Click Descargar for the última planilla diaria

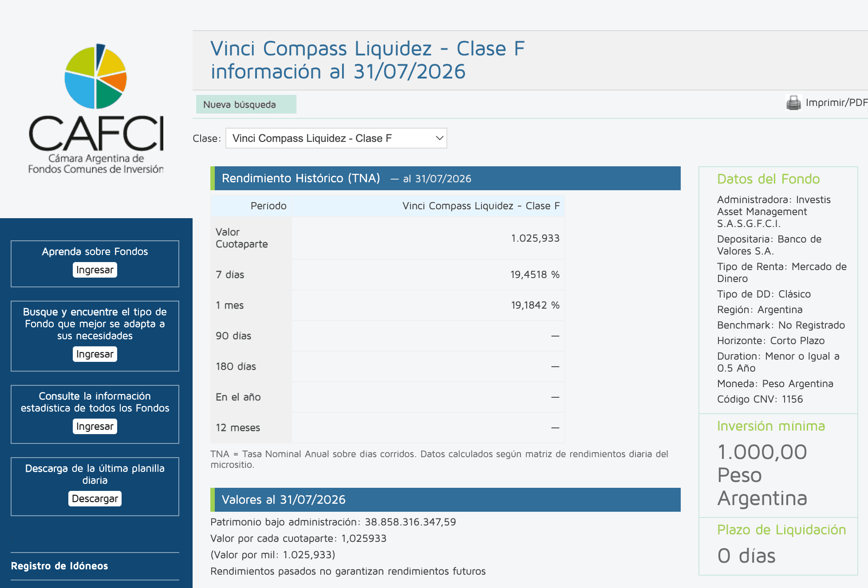pos(95,498)
